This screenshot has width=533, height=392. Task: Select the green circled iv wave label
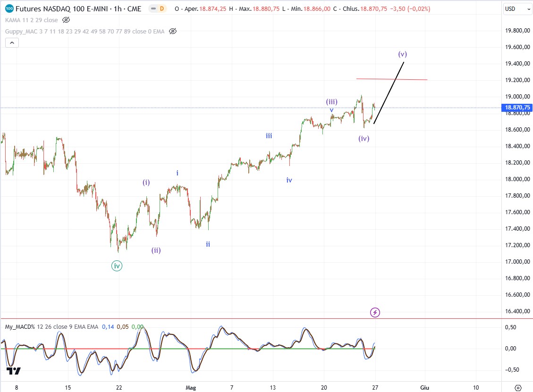(117, 266)
